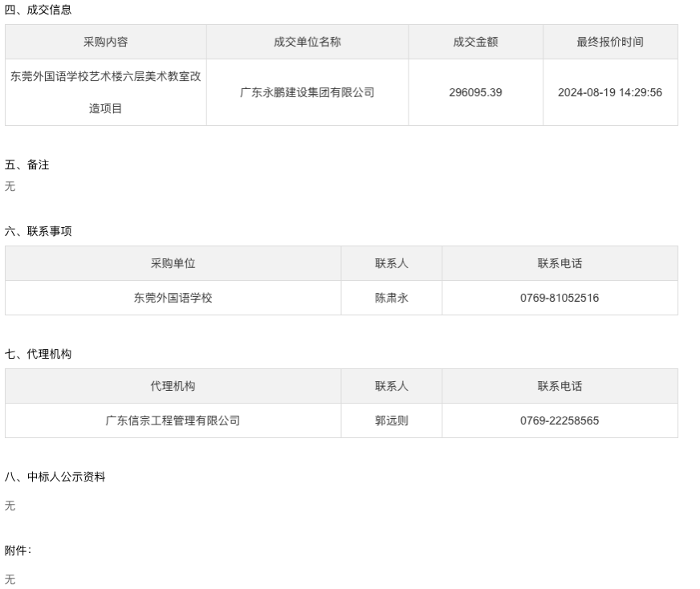Select the winner 广东永鹏建设集团有限公司

[307, 92]
